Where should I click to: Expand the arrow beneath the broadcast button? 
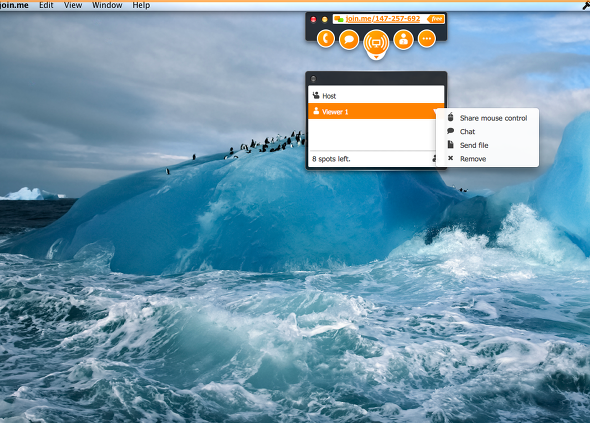click(x=376, y=58)
